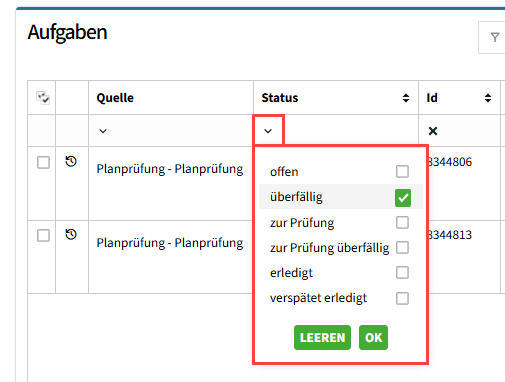The height and width of the screenshot is (382, 505).
Task: Open history icon for task 3344806
Action: tap(71, 162)
